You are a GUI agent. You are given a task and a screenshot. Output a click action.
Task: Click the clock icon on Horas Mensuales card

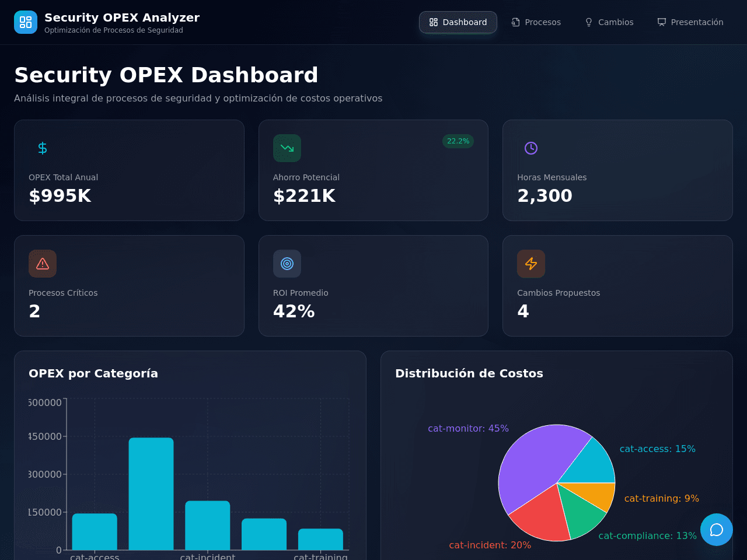531,148
